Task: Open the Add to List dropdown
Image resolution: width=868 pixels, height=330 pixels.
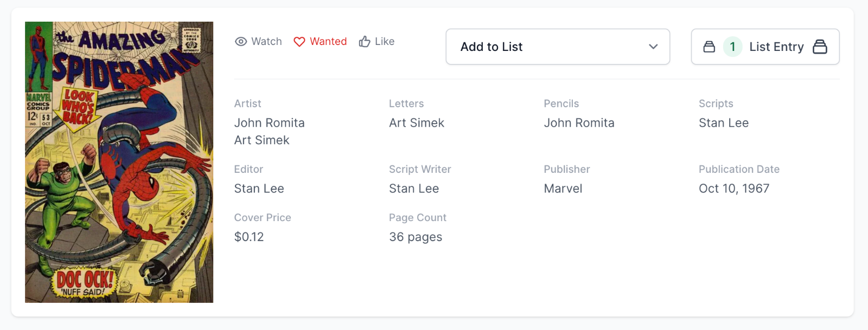Action: point(542,47)
